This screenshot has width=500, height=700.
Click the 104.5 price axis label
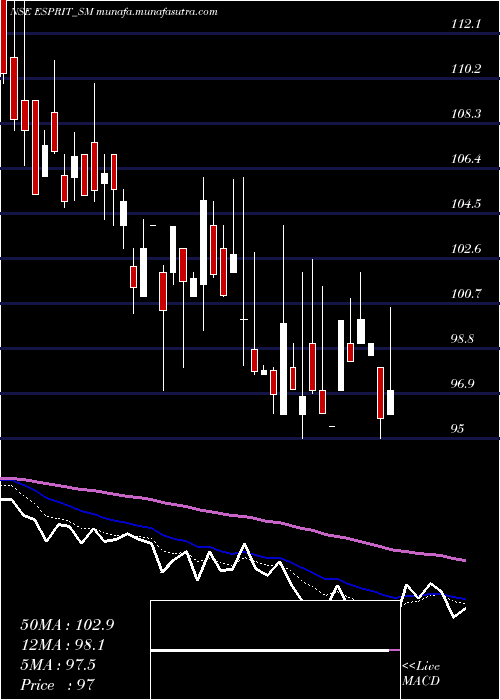click(x=466, y=204)
